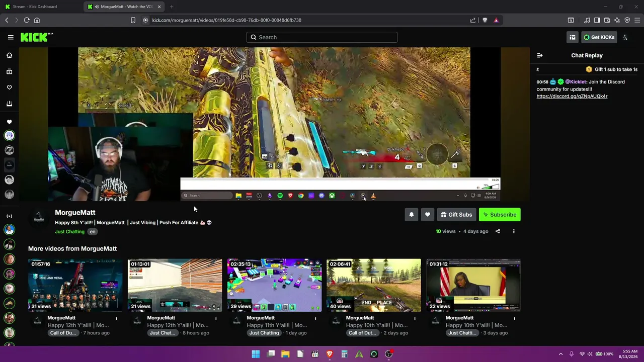Open the browser music playlist icon
Screen dimensions: 644x362
pyautogui.click(x=587, y=20)
